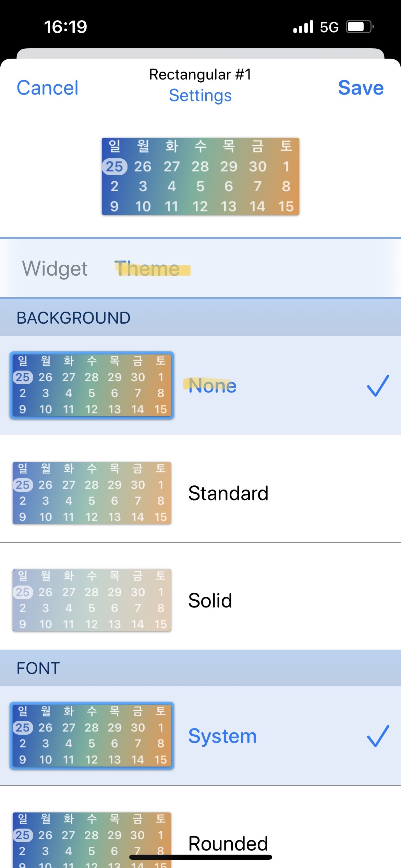Tap the checkmark next to System

(378, 736)
